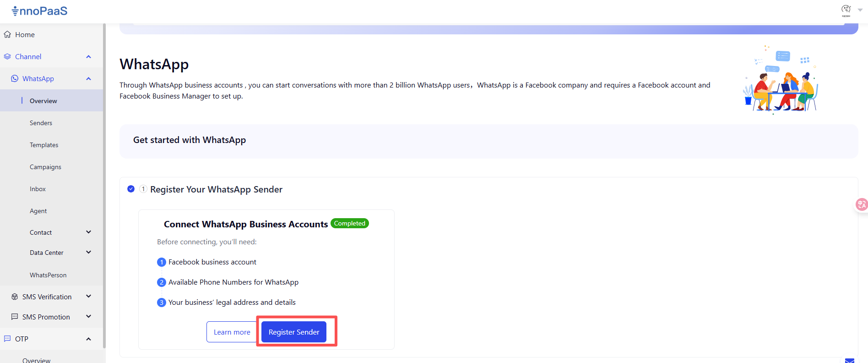
Task: Open the WhatsPerson page
Action: [x=48, y=275]
